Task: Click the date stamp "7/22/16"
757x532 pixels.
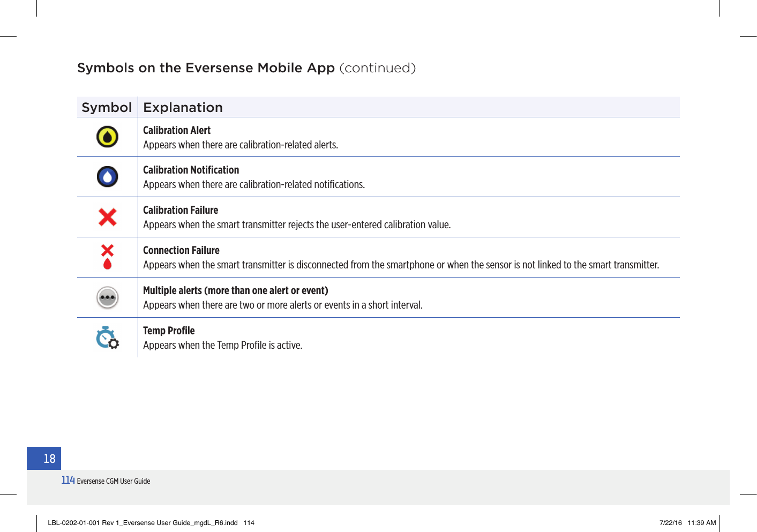Action: point(671,523)
